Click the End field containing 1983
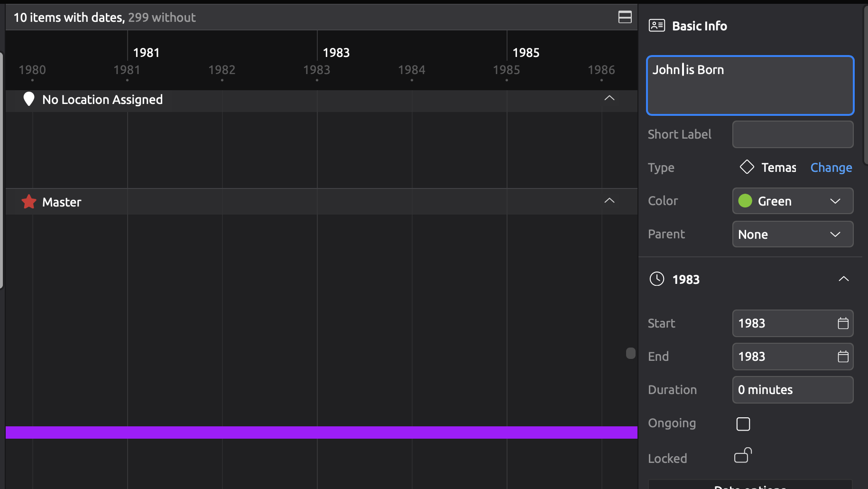The height and width of the screenshot is (489, 868). coord(793,357)
